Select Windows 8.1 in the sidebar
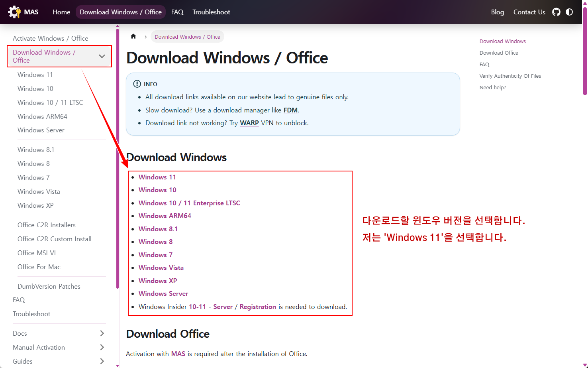This screenshot has width=588, height=368. pos(36,150)
